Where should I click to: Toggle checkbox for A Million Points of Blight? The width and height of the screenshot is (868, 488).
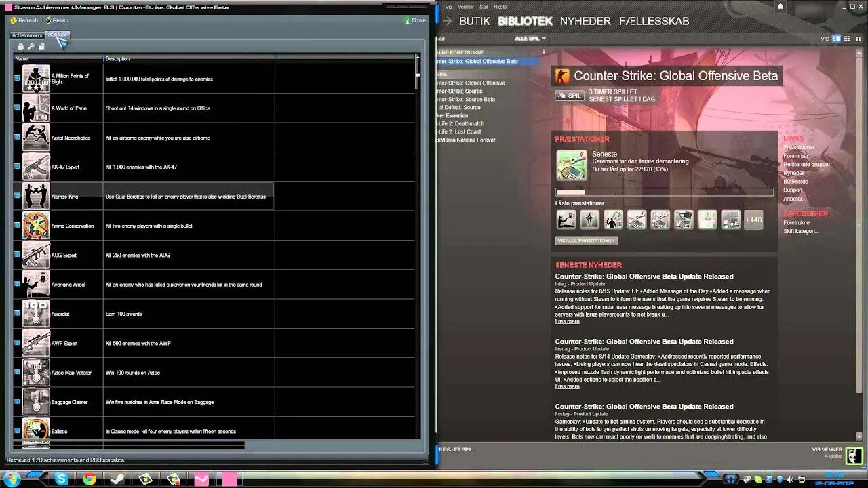pyautogui.click(x=17, y=79)
